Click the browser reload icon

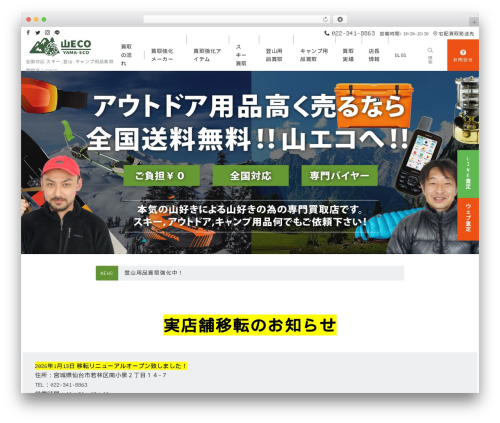tap(325, 20)
